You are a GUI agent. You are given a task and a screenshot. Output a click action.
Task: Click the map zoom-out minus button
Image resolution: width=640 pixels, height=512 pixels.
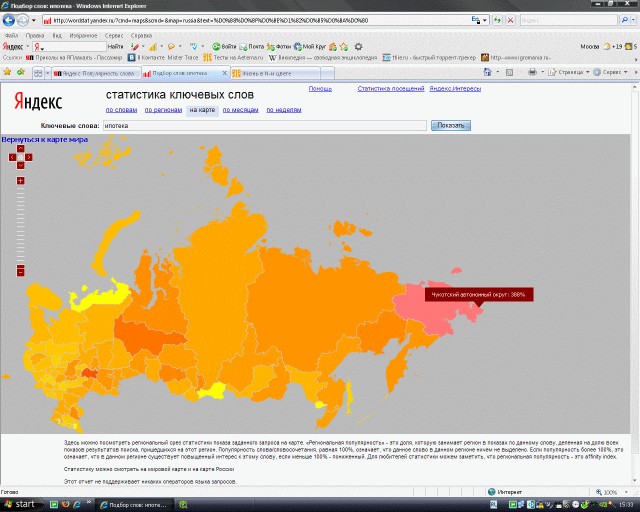click(x=20, y=271)
